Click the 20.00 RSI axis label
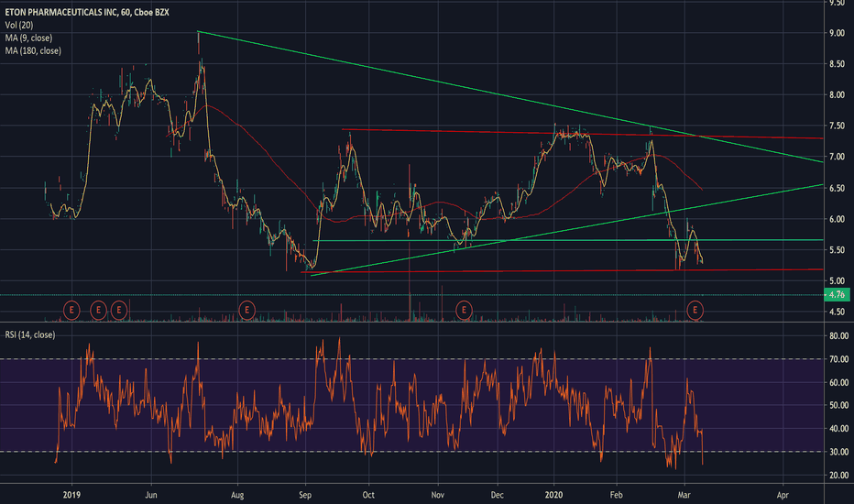The height and width of the screenshot is (504, 854). (x=838, y=475)
